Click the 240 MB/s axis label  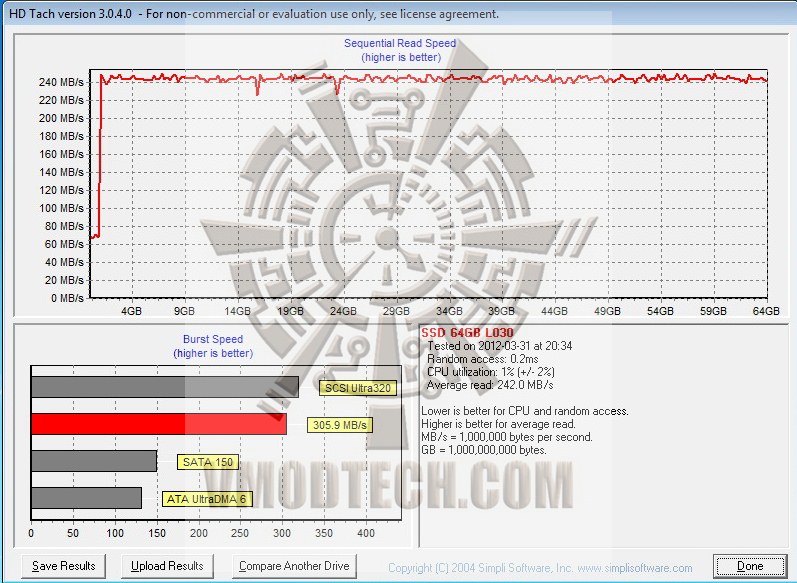coord(61,82)
